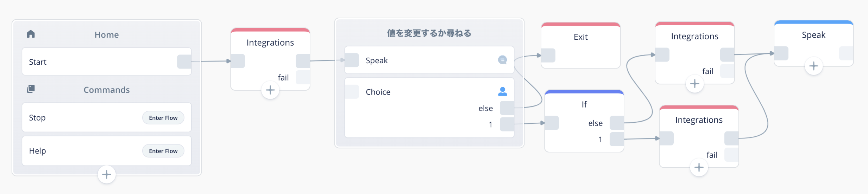This screenshot has height=194, width=868.
Task: Add a step under the lower right Integrations block
Action: [x=699, y=168]
